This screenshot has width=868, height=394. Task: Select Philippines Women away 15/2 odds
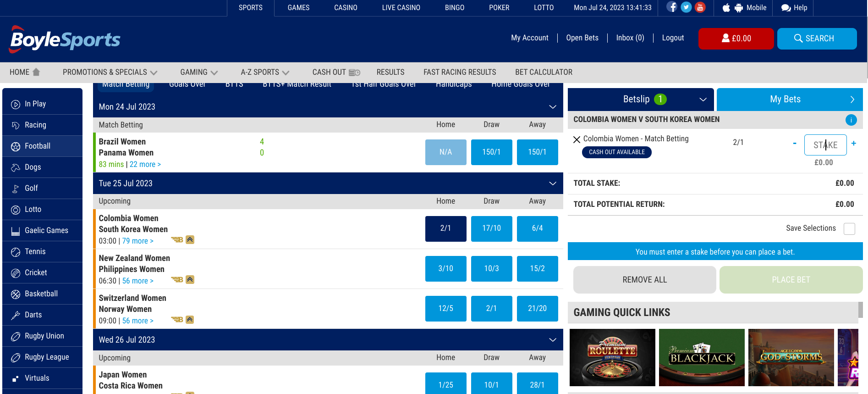(537, 268)
